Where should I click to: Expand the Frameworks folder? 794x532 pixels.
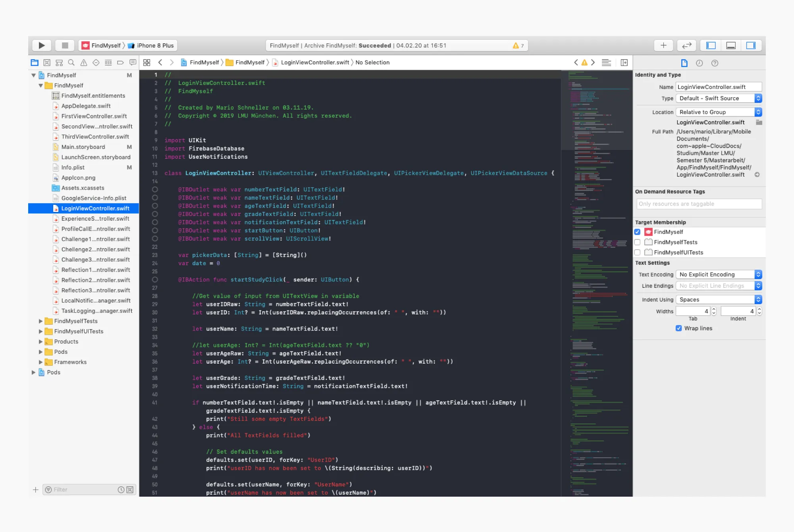(x=40, y=362)
